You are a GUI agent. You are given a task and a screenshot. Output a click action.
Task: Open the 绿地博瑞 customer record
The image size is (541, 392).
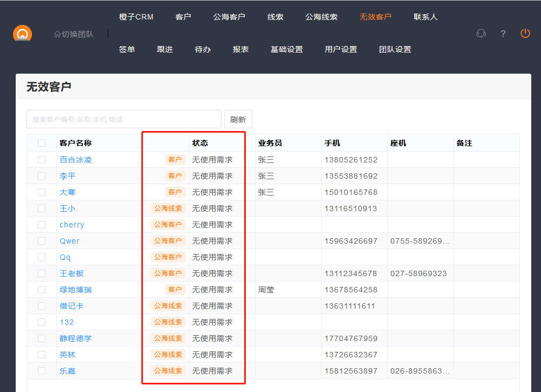point(75,290)
